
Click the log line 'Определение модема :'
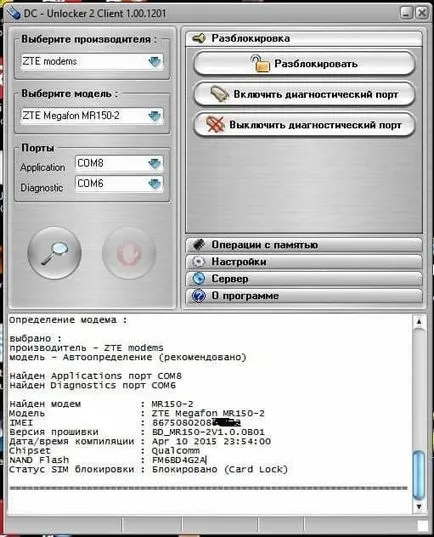tap(68, 320)
